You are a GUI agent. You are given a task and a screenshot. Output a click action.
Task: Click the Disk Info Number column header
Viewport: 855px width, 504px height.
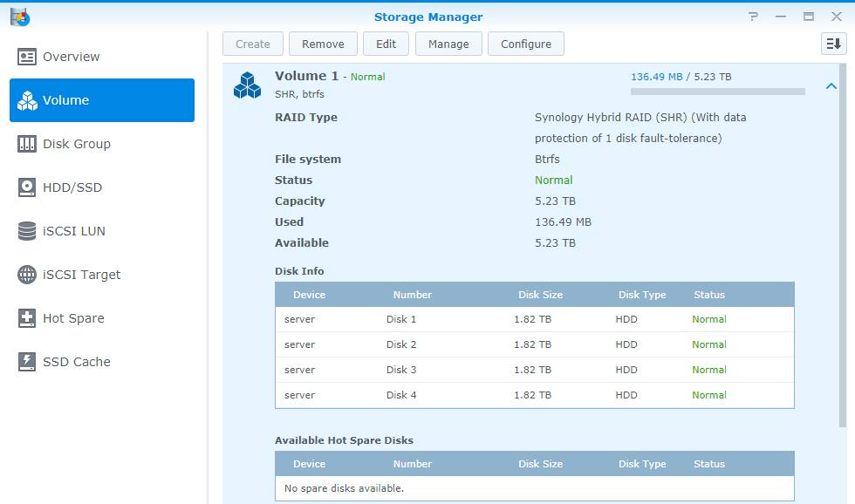(412, 295)
